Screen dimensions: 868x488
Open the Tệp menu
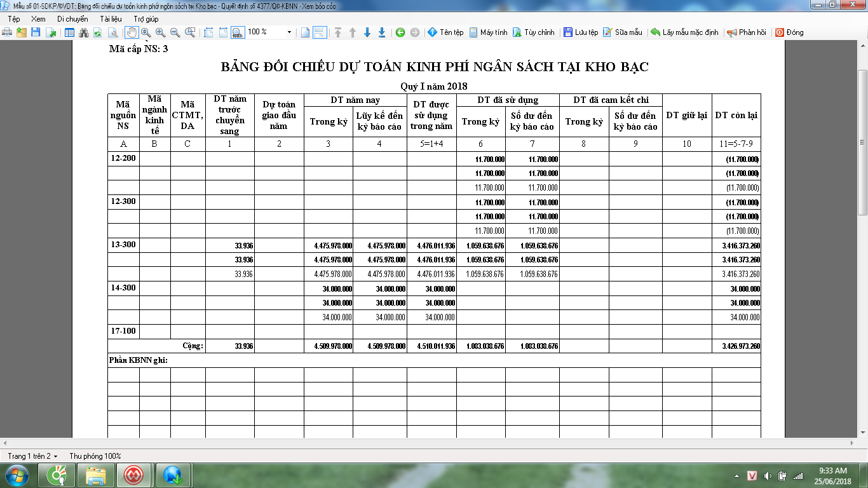coord(14,19)
